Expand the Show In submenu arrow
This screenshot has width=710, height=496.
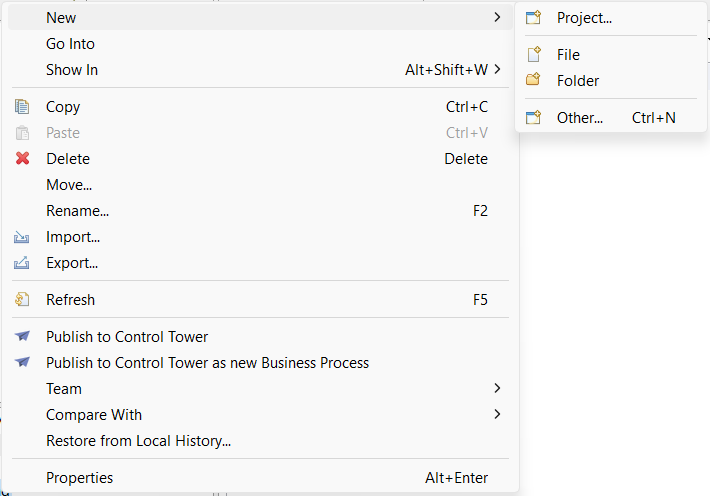pos(497,69)
